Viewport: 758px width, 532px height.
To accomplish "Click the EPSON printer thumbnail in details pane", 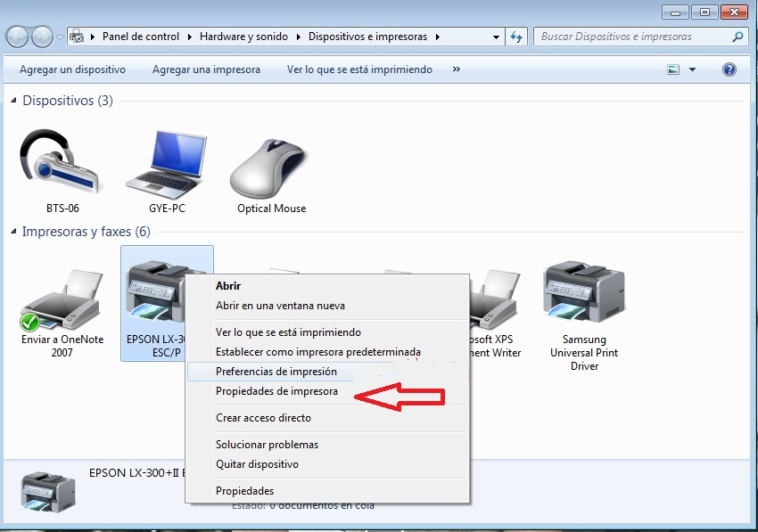I will click(48, 492).
